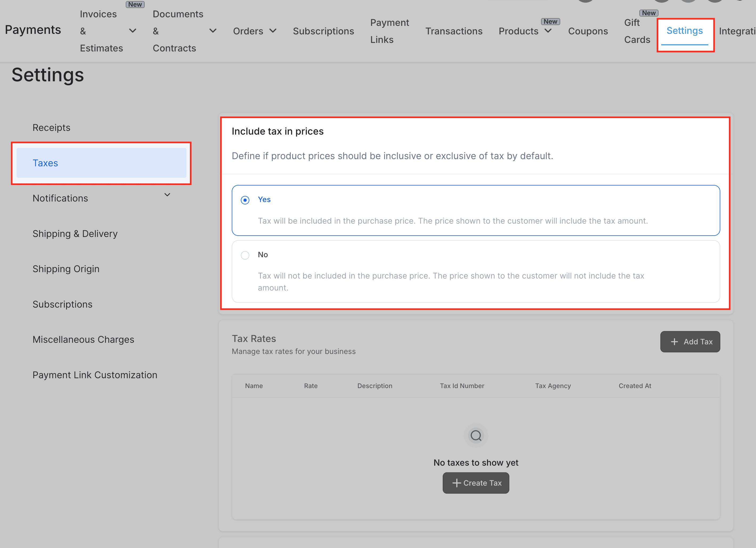Viewport: 756px width, 548px height.
Task: Select the Settings tab
Action: (x=685, y=31)
